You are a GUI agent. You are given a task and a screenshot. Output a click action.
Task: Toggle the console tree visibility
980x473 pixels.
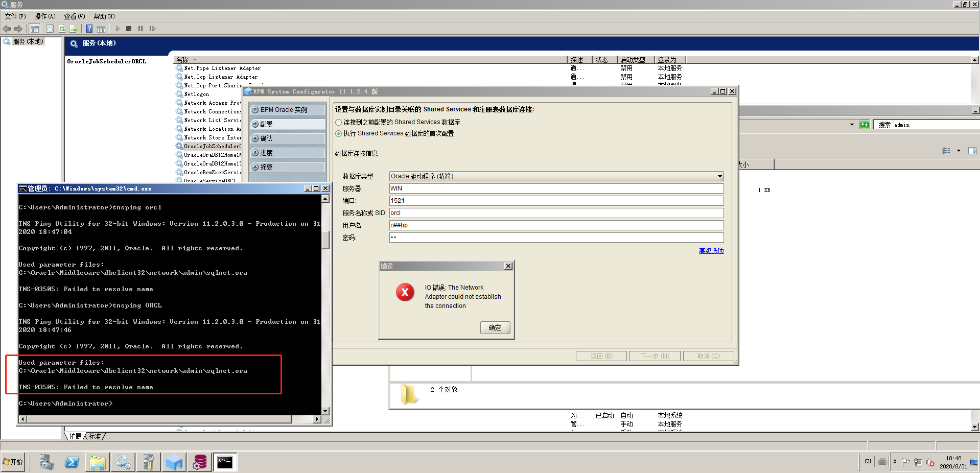pyautogui.click(x=34, y=29)
